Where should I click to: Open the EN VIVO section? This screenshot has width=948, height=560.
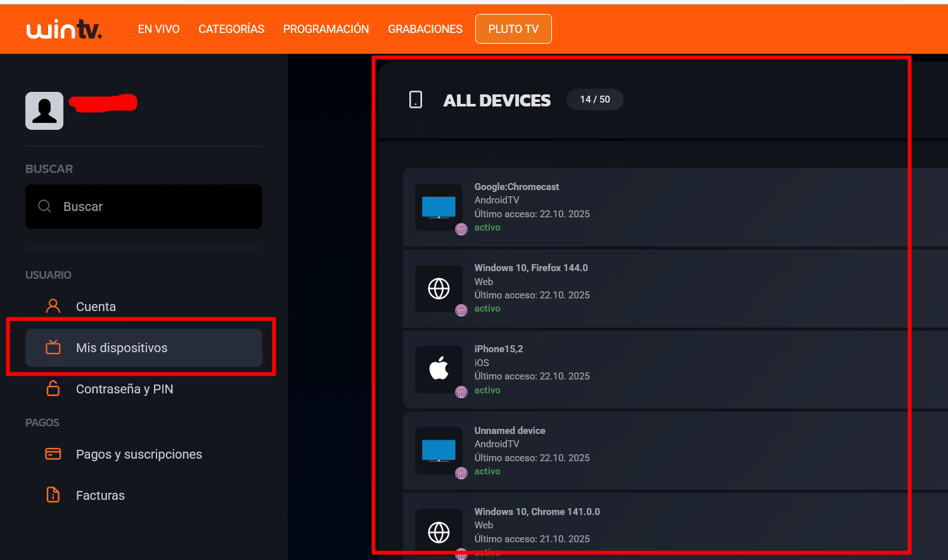point(158,29)
